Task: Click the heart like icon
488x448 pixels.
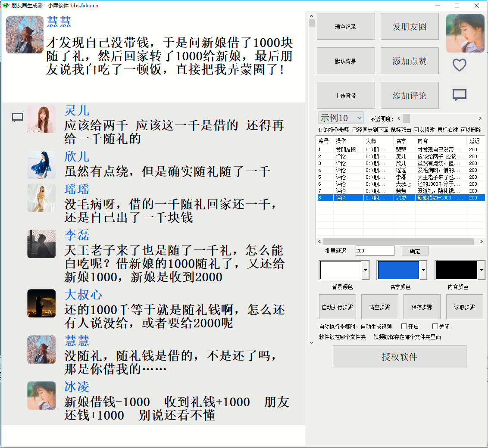Action: [460, 65]
